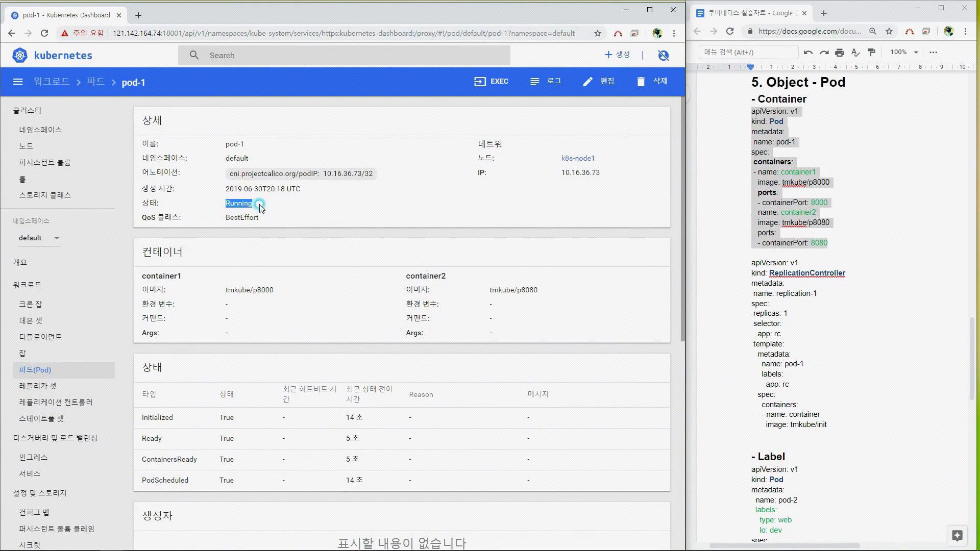Image resolution: width=980 pixels, height=551 pixels.
Task: Bookmark dashboard page with star icon
Action: click(x=597, y=33)
